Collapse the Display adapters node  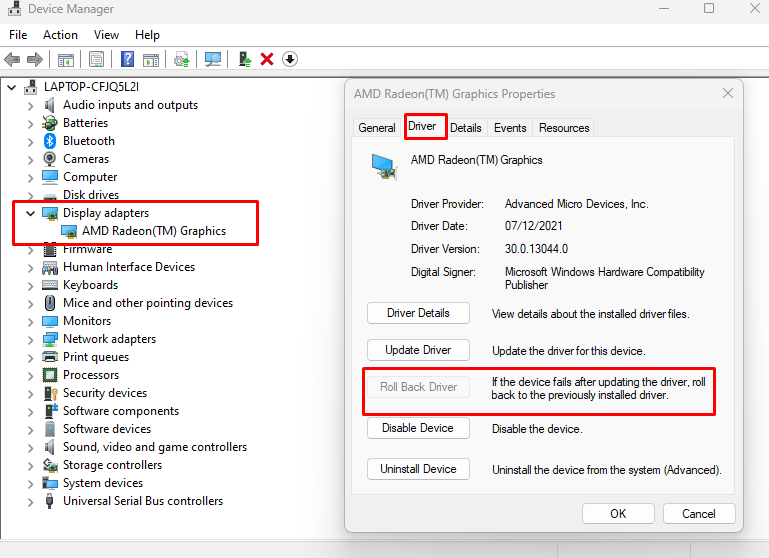(x=30, y=213)
